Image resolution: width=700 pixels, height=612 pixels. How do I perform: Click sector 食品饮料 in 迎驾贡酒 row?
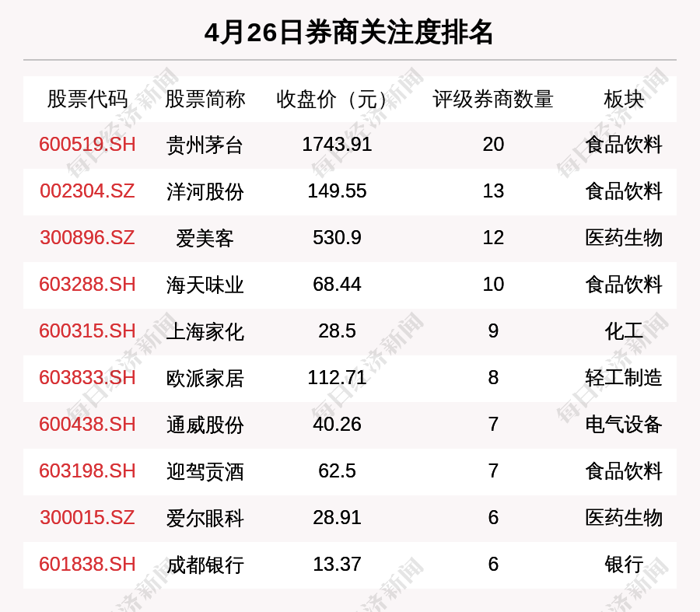624,471
